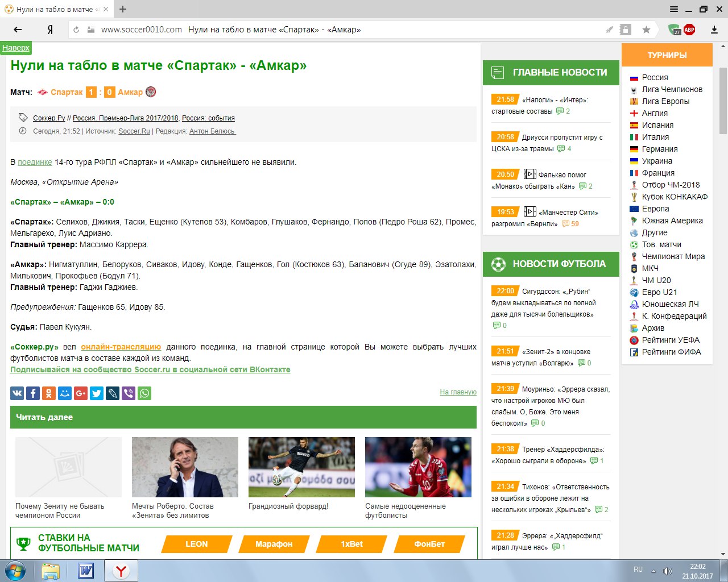The image size is (728, 582).
Task: Share the article via WhatsApp
Action: click(144, 393)
